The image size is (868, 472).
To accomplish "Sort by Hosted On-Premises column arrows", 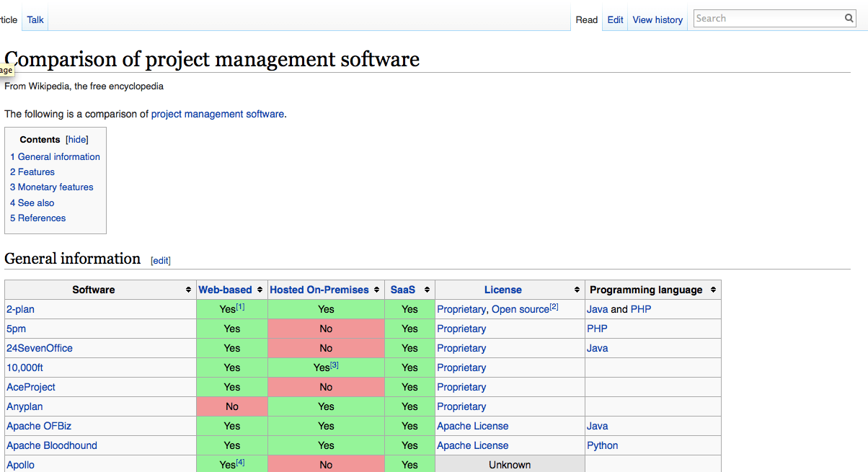I will (x=377, y=290).
